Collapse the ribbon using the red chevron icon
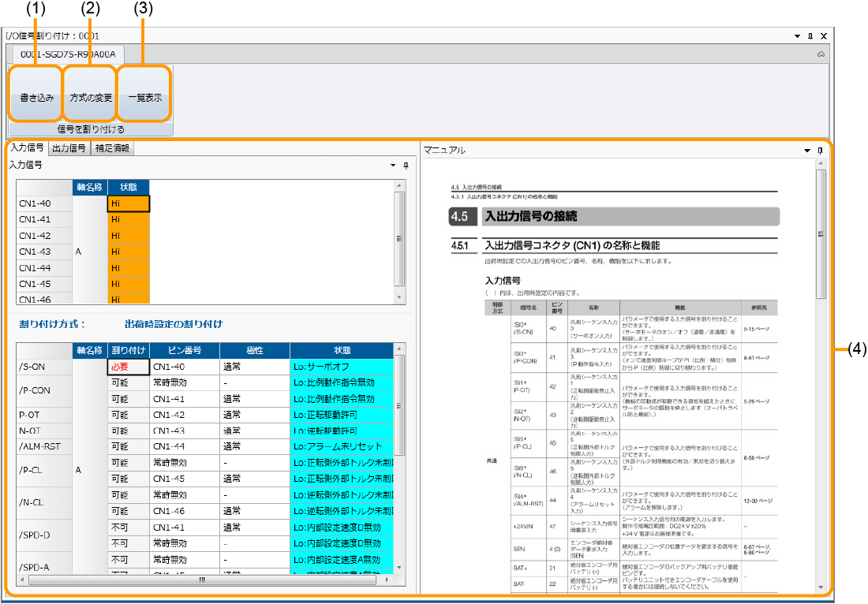This screenshot has width=868, height=604. pyautogui.click(x=821, y=54)
